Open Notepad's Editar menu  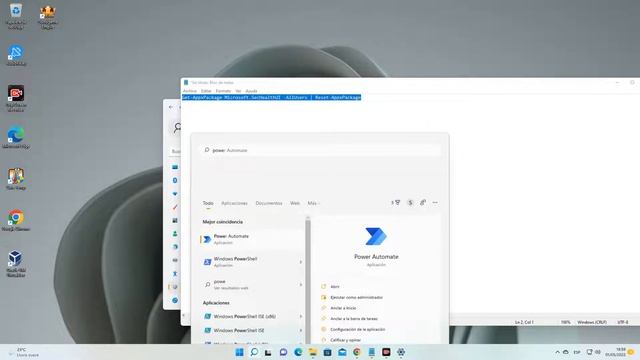[x=206, y=91]
